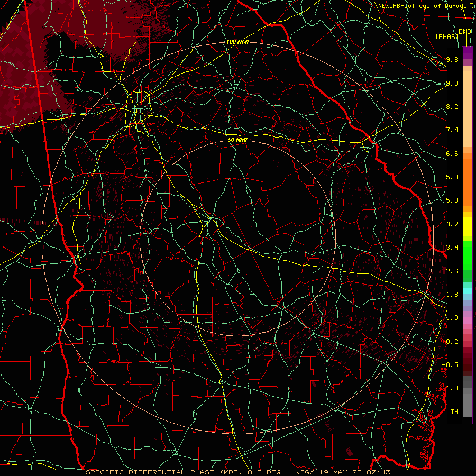476x476 pixels.
Task: Click the 7.4 scale label
Action: click(452, 130)
